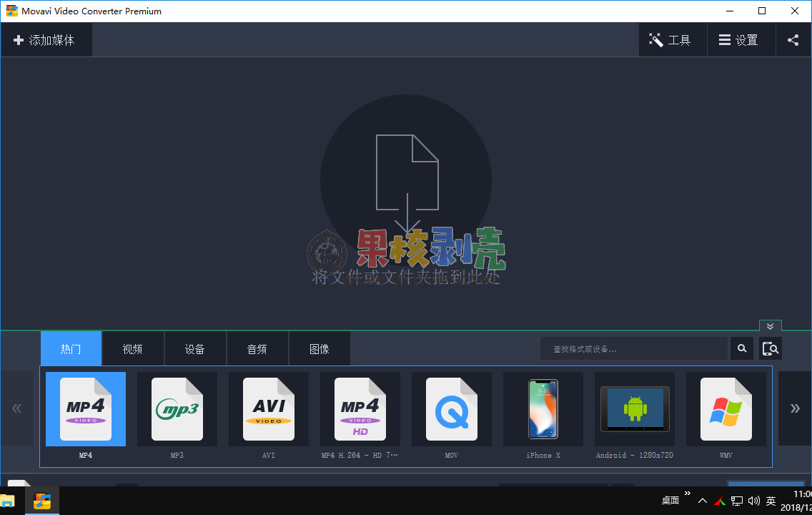Switch to the 视频 video tab
The width and height of the screenshot is (812, 515).
tap(133, 348)
